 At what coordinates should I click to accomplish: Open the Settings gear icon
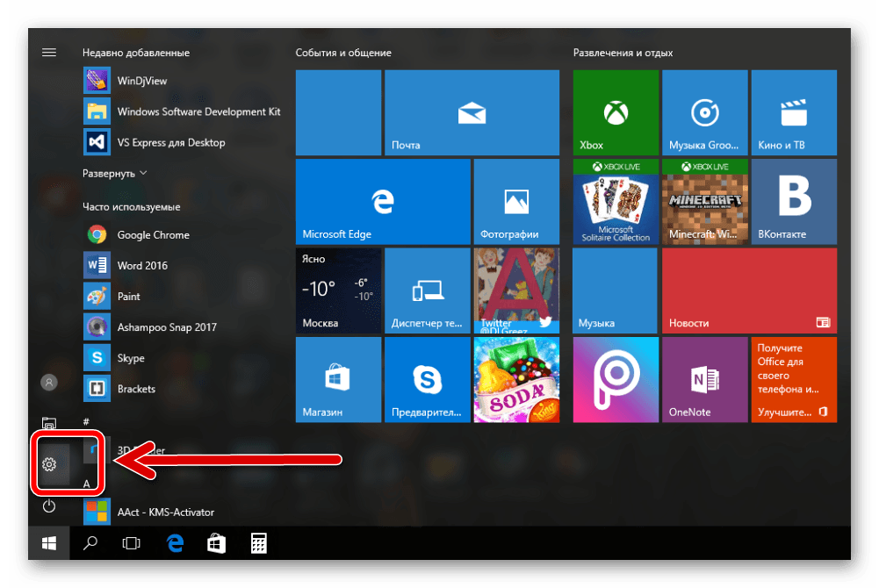click(x=49, y=464)
